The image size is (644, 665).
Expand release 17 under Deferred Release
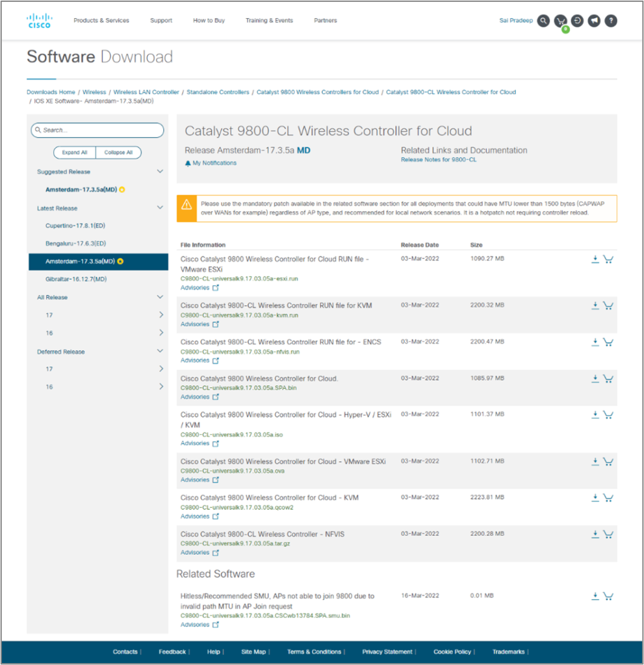click(x=161, y=369)
